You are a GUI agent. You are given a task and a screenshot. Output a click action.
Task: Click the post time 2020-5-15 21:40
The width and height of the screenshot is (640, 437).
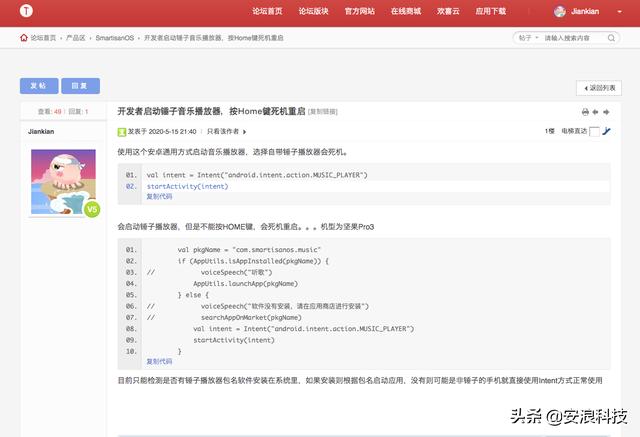tap(172, 131)
